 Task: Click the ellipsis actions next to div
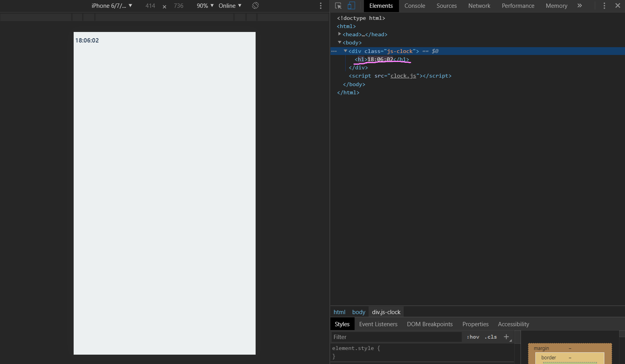pos(334,51)
